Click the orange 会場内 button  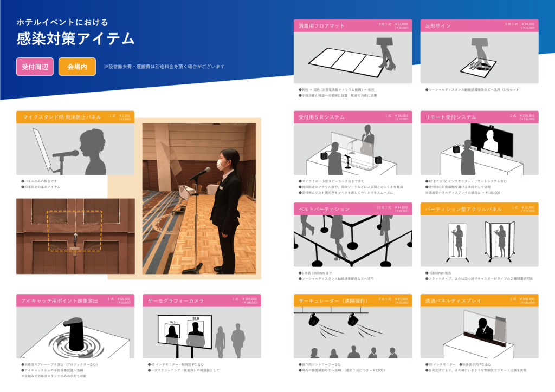click(77, 67)
